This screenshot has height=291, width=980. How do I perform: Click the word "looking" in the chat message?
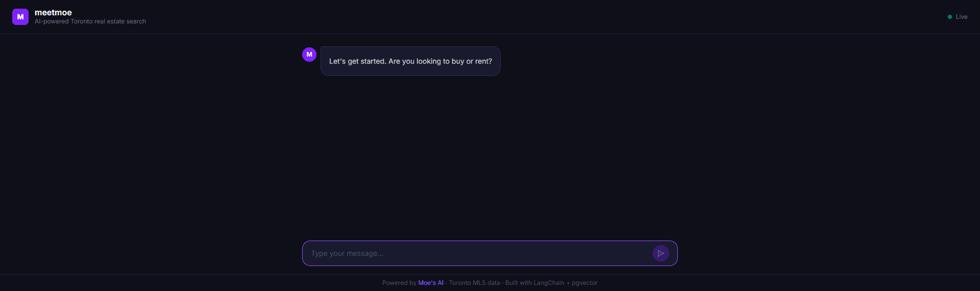click(x=428, y=61)
